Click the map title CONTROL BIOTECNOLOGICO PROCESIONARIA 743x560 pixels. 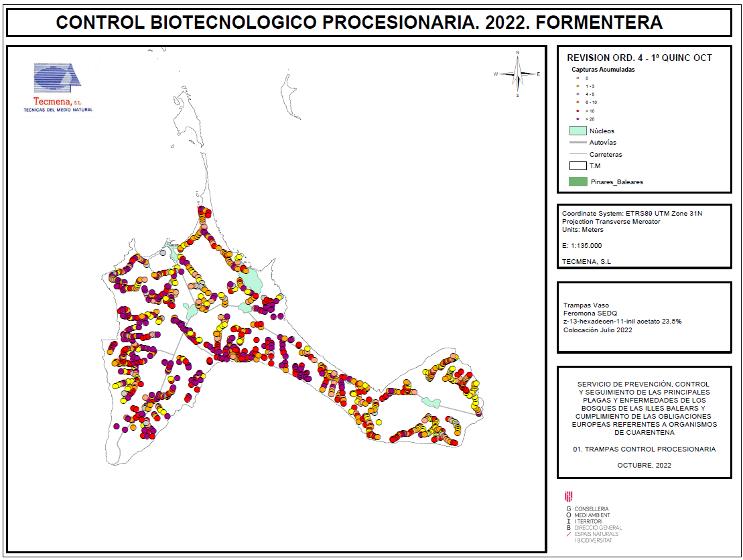359,23
